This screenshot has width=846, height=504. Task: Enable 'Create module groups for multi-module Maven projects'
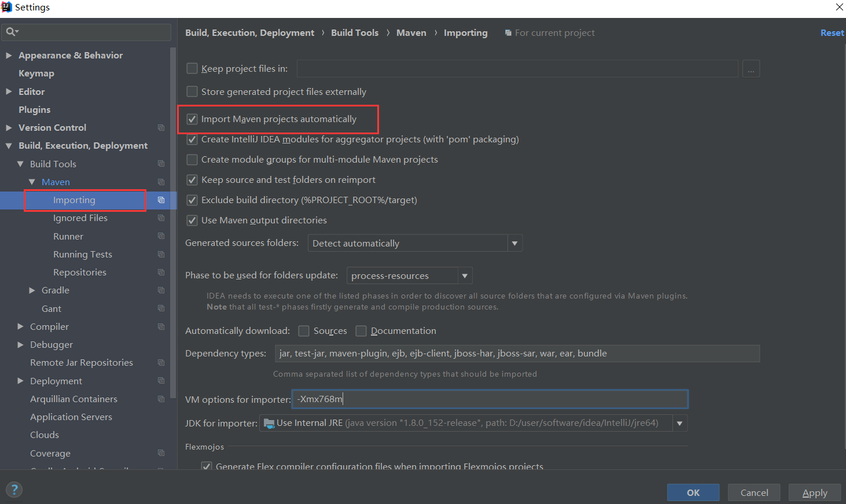pyautogui.click(x=192, y=160)
